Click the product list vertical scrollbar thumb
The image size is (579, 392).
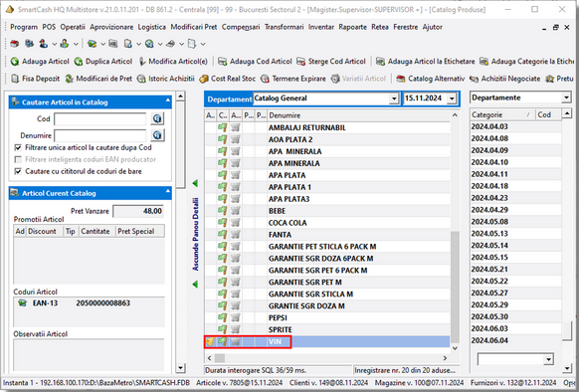[455, 287]
